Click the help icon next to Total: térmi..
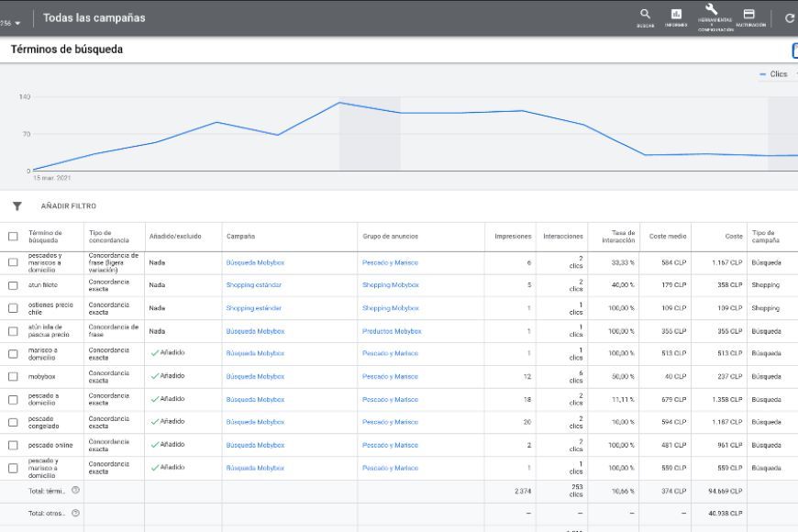 pos(75,490)
